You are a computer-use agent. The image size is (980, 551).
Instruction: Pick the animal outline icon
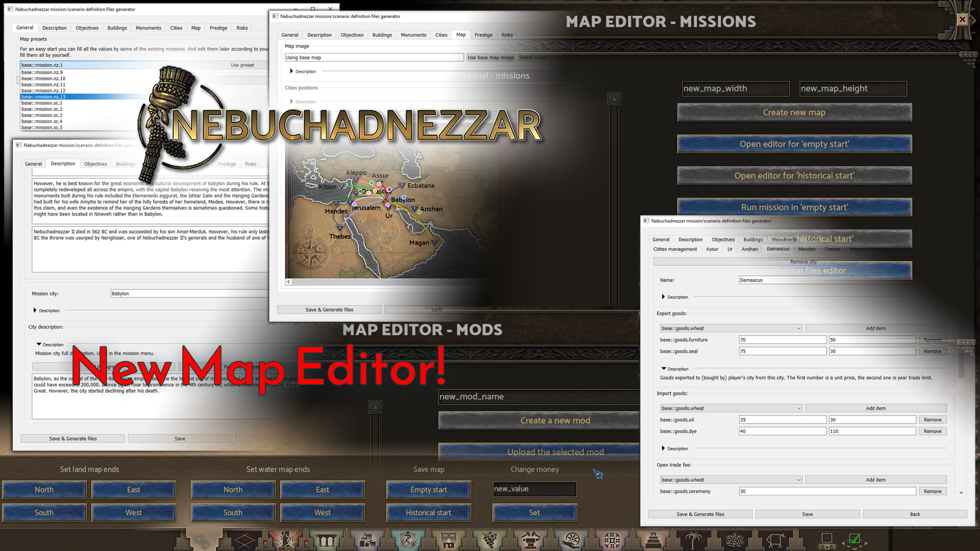coord(775,540)
